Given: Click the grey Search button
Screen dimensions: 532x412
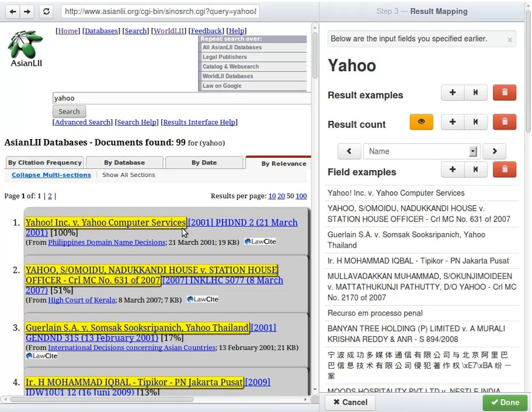Looking at the screenshot, I should 69,112.
